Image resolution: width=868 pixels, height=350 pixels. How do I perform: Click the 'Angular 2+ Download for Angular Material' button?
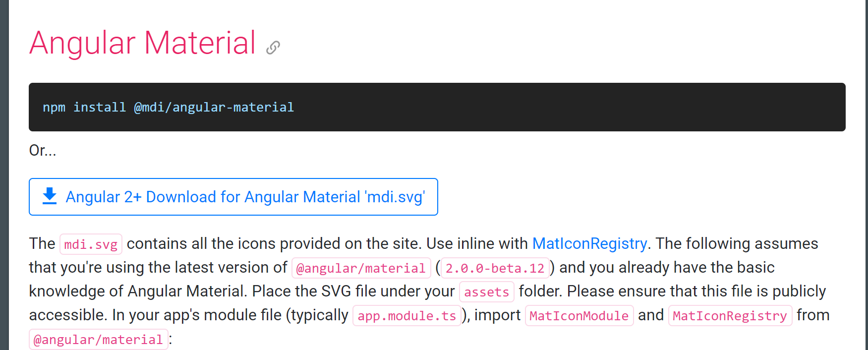[x=233, y=196]
